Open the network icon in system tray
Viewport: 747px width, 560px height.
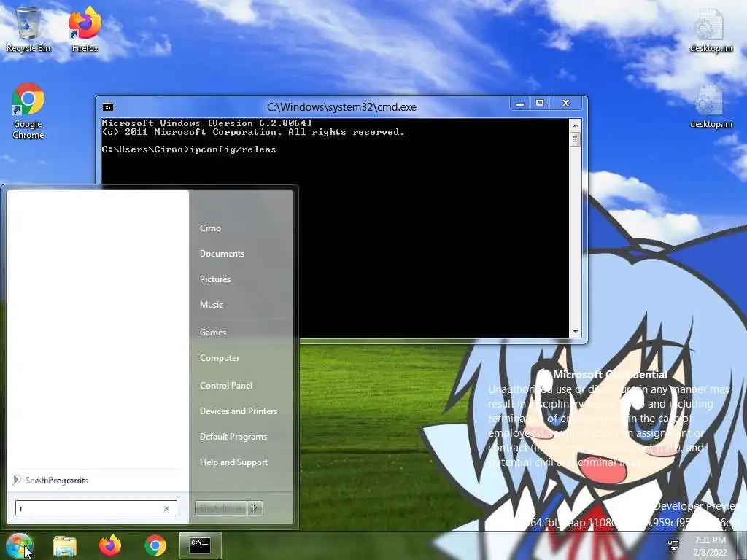(673, 545)
